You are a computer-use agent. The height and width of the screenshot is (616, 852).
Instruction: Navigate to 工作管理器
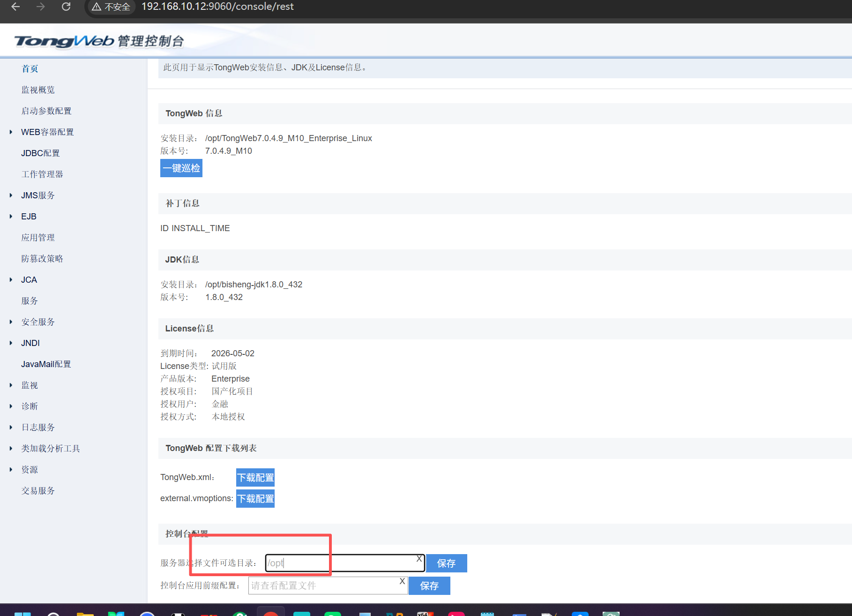[42, 174]
